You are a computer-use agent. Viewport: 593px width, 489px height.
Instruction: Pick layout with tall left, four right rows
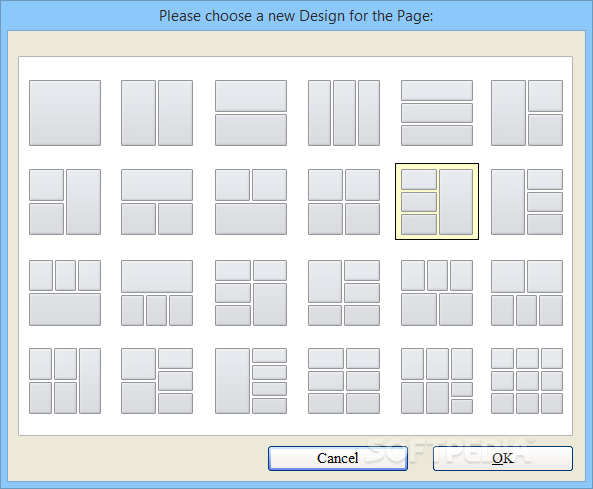251,381
